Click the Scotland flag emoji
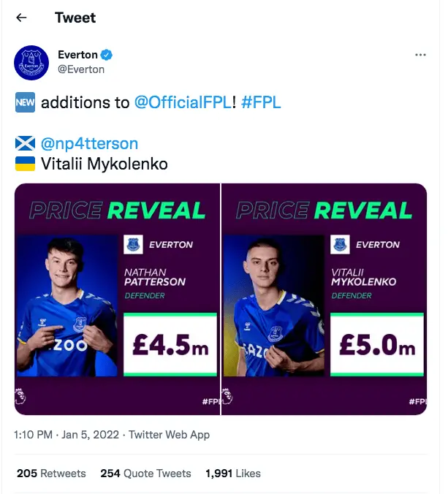This screenshot has width=448, height=494. pos(25,143)
